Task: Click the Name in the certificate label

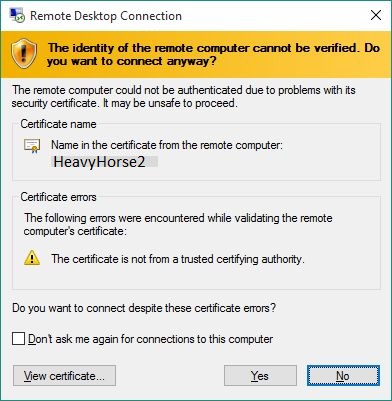Action: click(167, 145)
